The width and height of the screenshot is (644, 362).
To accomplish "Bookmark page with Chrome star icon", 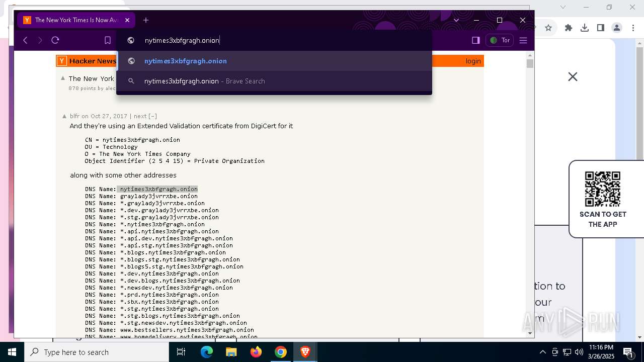I will tap(548, 28).
